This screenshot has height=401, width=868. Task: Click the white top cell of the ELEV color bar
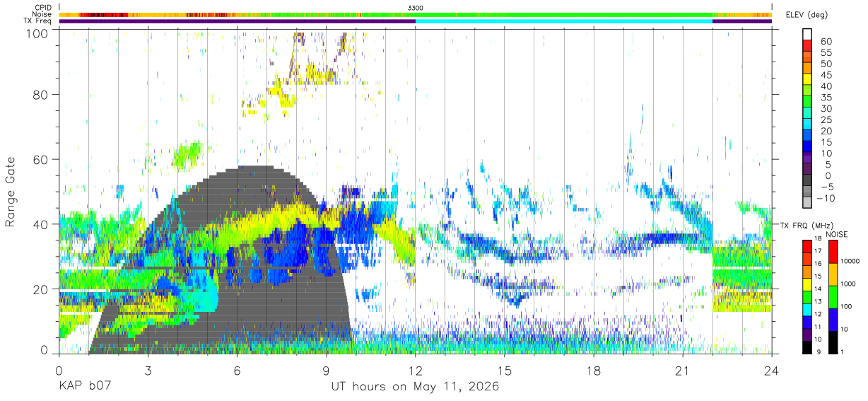tap(807, 35)
